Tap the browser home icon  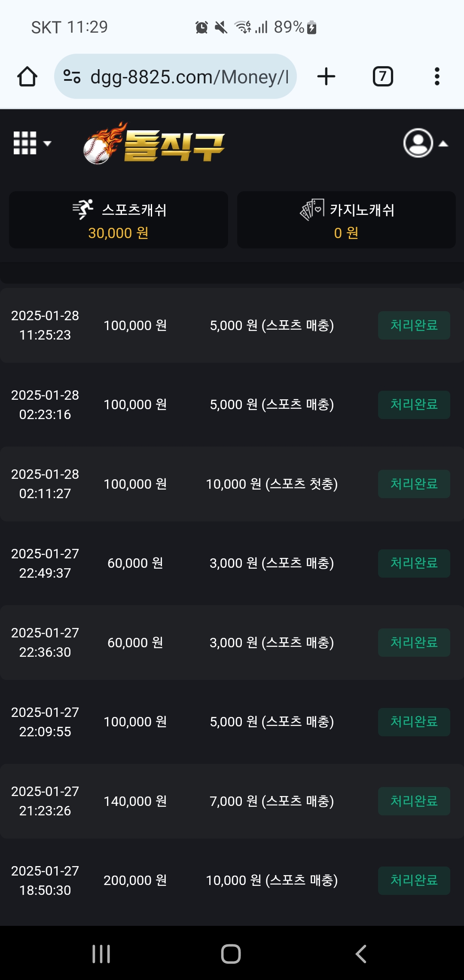27,77
